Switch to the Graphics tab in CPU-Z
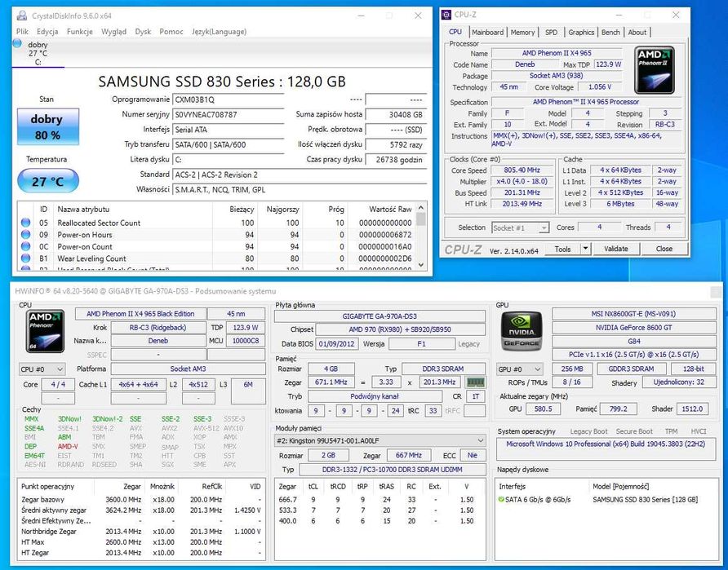Image resolution: width=728 pixels, height=570 pixels. [581, 32]
